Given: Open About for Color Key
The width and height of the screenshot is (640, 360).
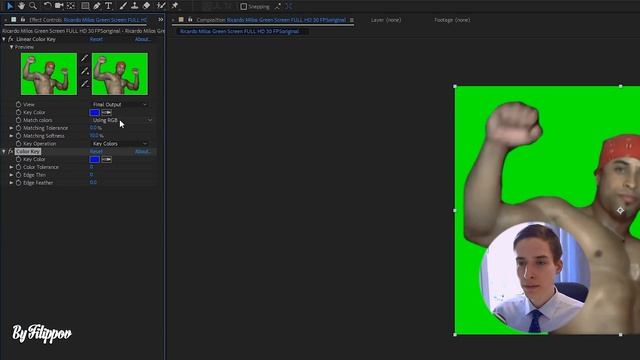Looking at the screenshot, I should tap(143, 151).
